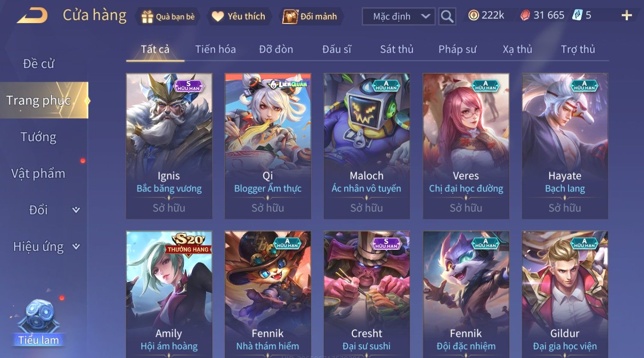Open the Ignis Bắc băng vương skin
This screenshot has width=644, height=358.
click(x=169, y=146)
